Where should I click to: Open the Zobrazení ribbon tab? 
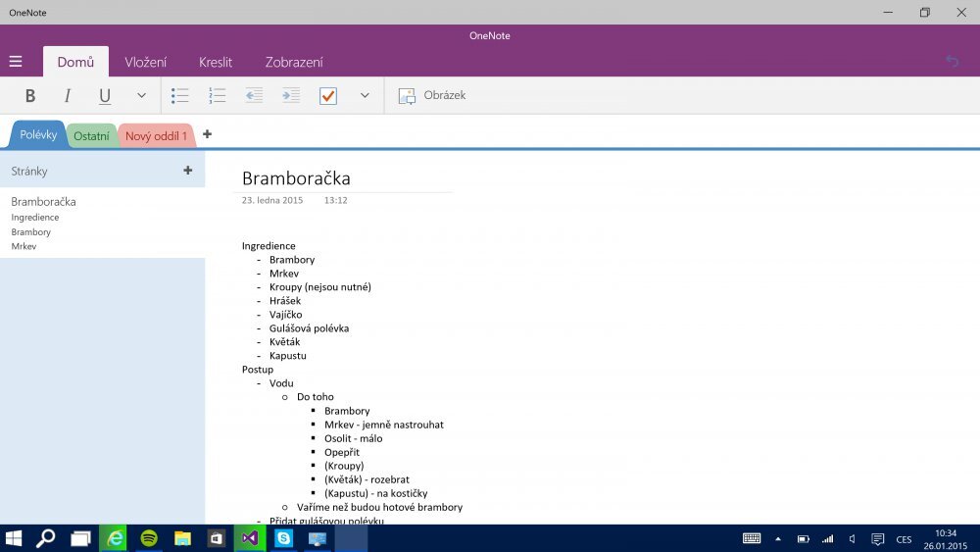click(294, 62)
